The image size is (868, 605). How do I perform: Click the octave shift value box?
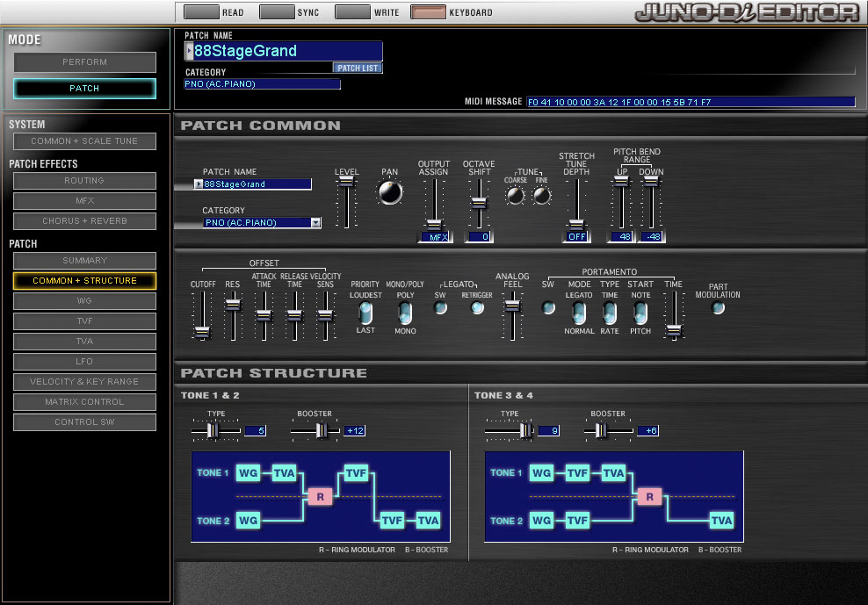479,237
